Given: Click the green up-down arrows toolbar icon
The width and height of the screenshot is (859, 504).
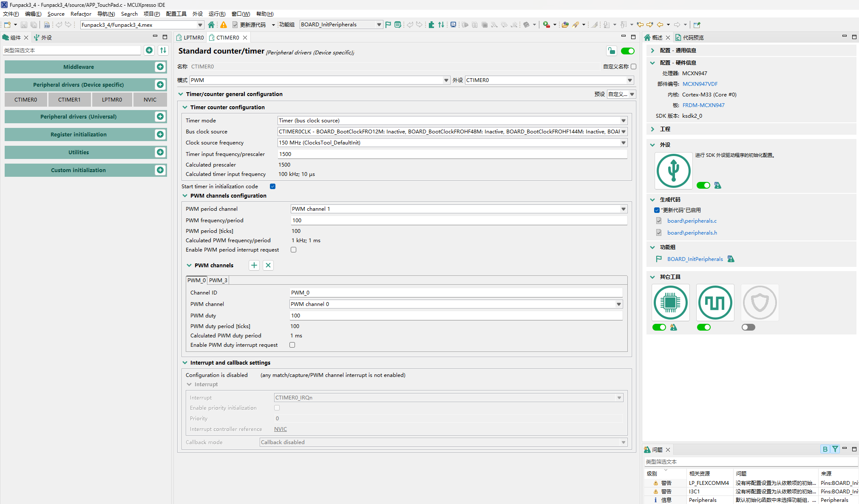Looking at the screenshot, I should pyautogui.click(x=441, y=25).
